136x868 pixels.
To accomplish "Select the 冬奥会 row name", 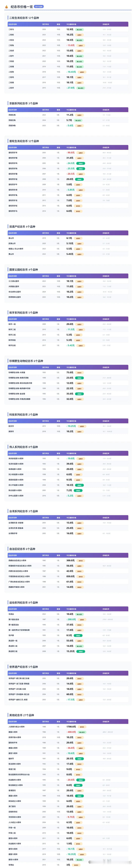I will pyautogui.click(x=11, y=614).
